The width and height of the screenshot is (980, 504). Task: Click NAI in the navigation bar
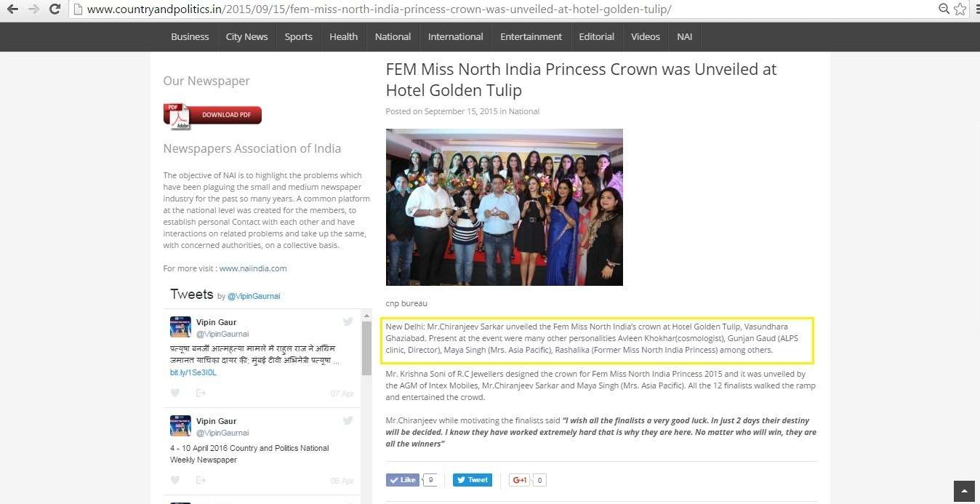click(x=684, y=36)
